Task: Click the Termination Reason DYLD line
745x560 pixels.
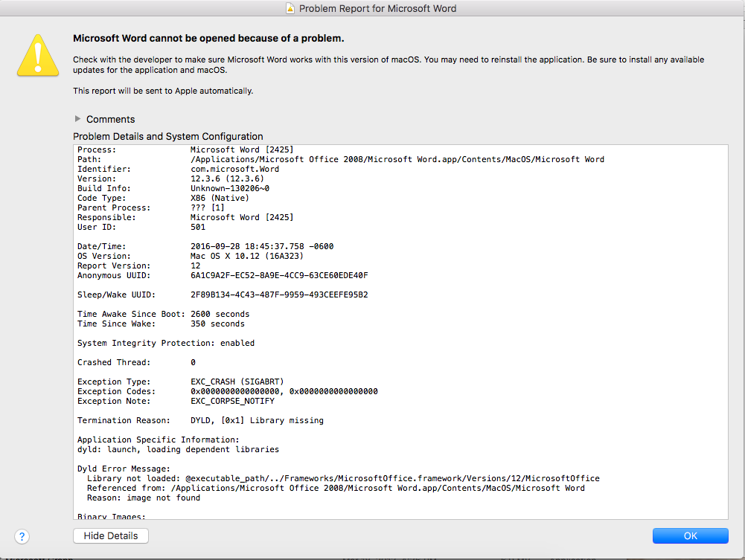Action: pyautogui.click(x=257, y=420)
